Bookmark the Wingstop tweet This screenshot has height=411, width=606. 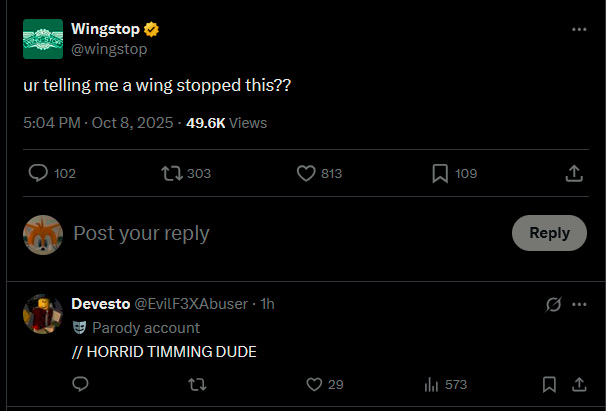pos(440,174)
